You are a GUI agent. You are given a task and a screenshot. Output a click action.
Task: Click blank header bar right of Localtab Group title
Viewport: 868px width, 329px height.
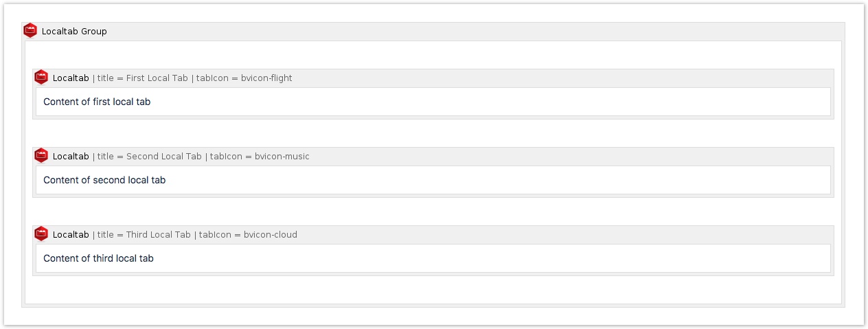point(474,32)
